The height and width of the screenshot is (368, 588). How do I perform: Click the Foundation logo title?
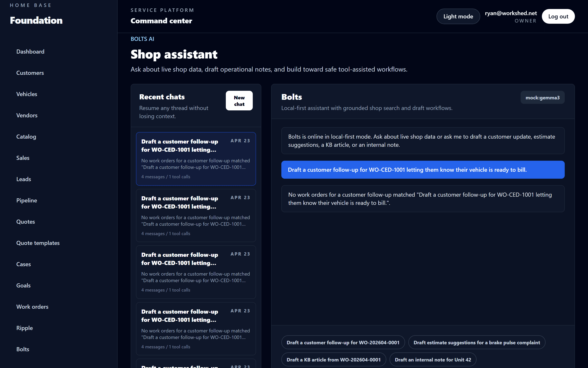36,20
